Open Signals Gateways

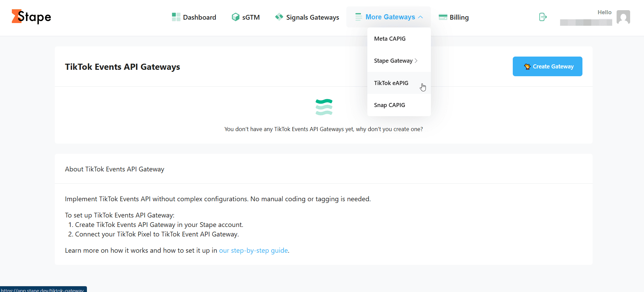307,17
